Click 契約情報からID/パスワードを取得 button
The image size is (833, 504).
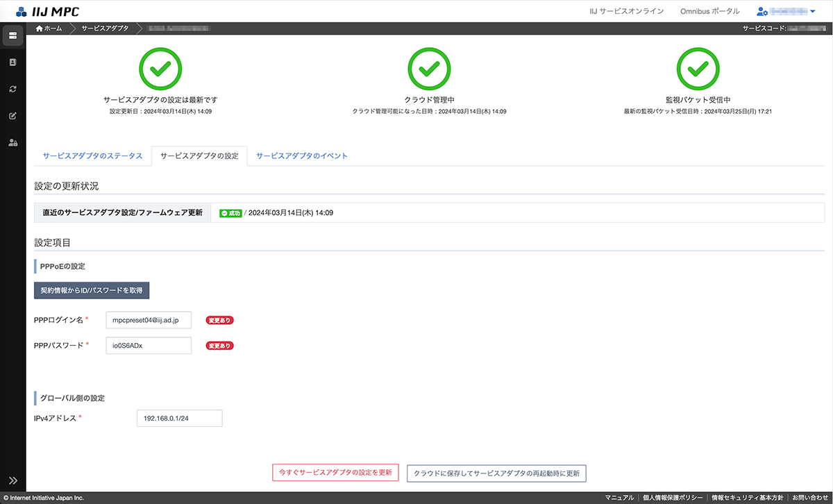92,290
